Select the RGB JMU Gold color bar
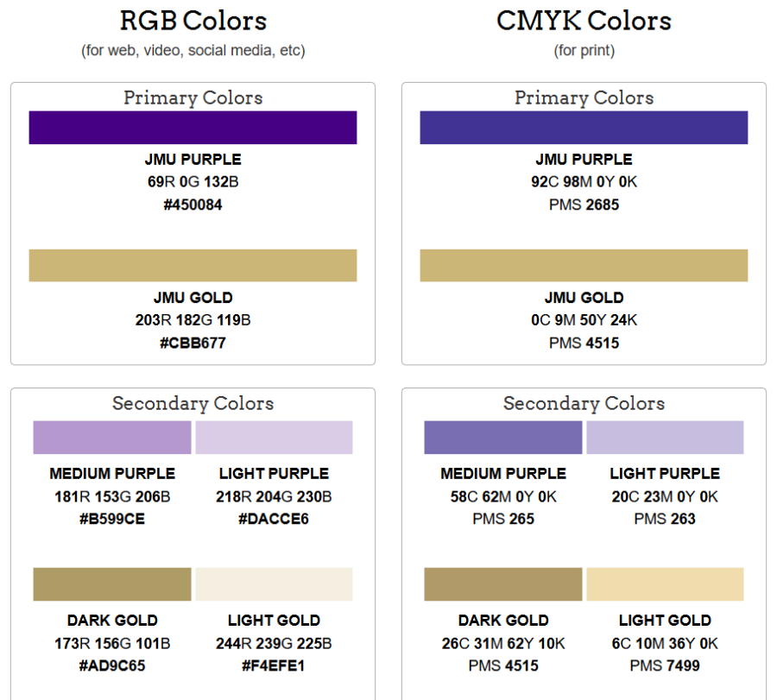Image resolution: width=777 pixels, height=700 pixels. (193, 266)
